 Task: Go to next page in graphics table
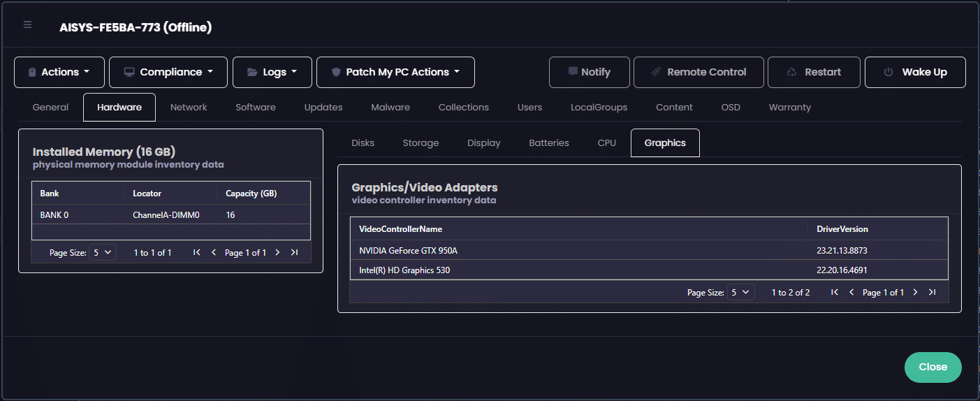(915, 293)
